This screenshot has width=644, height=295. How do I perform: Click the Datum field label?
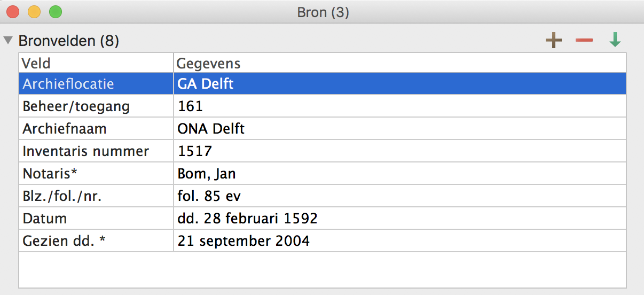coord(44,219)
